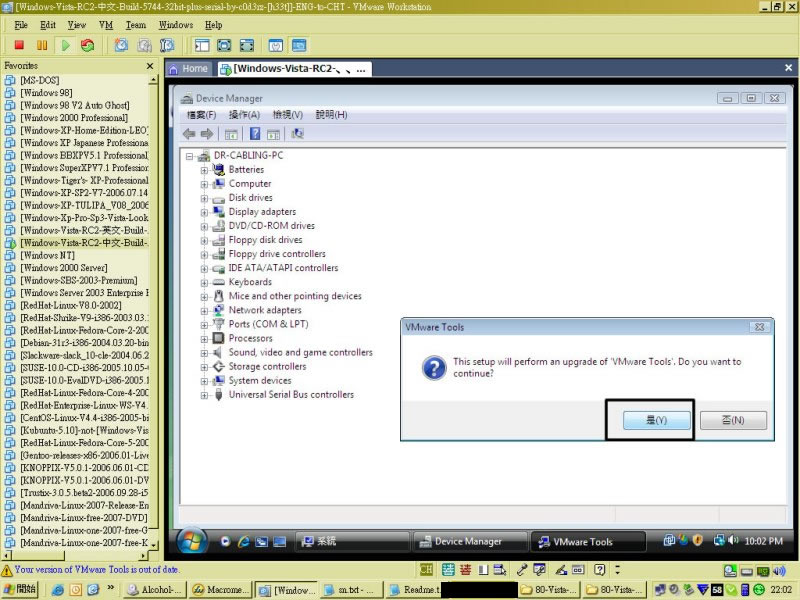Click Favorites scrollbar up arrow
This screenshot has height=600, width=800.
154,80
